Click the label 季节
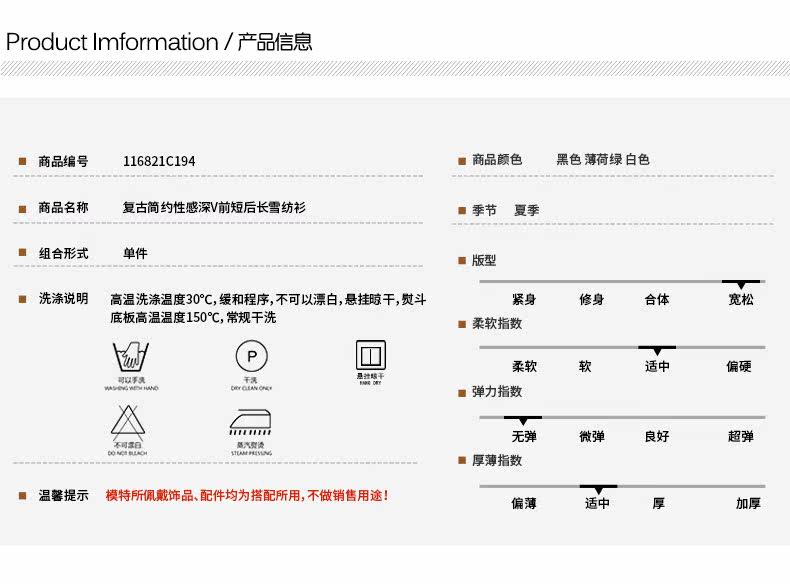790x584 pixels. tap(484, 210)
